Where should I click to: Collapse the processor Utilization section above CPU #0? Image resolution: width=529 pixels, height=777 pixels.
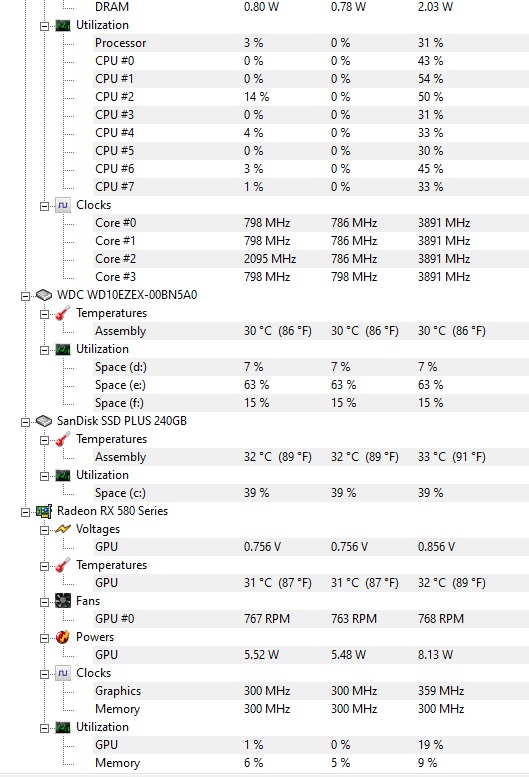45,26
